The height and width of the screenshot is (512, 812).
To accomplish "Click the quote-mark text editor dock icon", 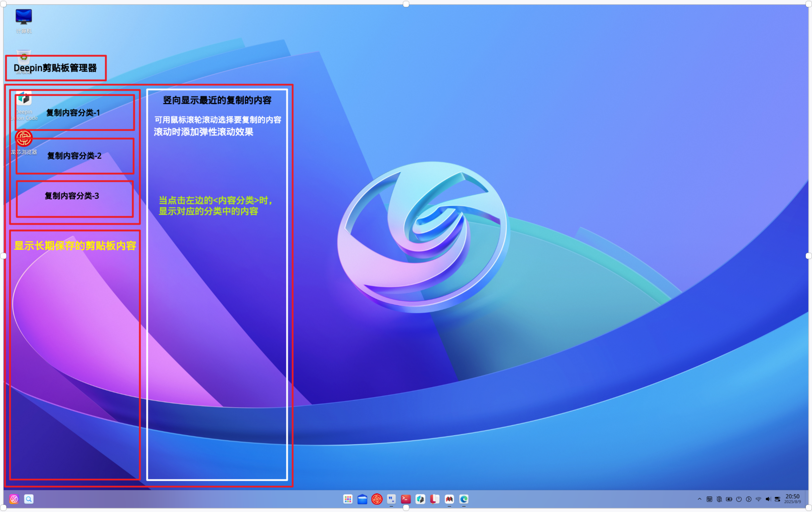I will click(x=391, y=499).
